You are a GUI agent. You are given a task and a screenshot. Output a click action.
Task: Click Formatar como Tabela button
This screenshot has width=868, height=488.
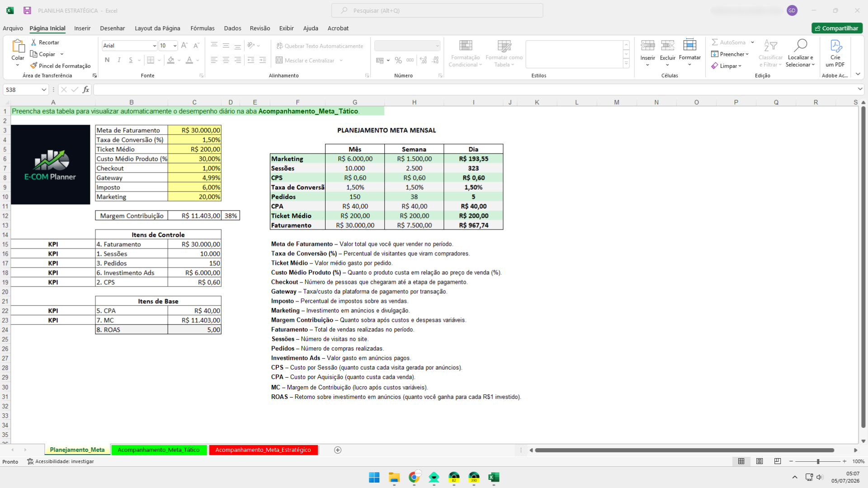[x=504, y=53]
